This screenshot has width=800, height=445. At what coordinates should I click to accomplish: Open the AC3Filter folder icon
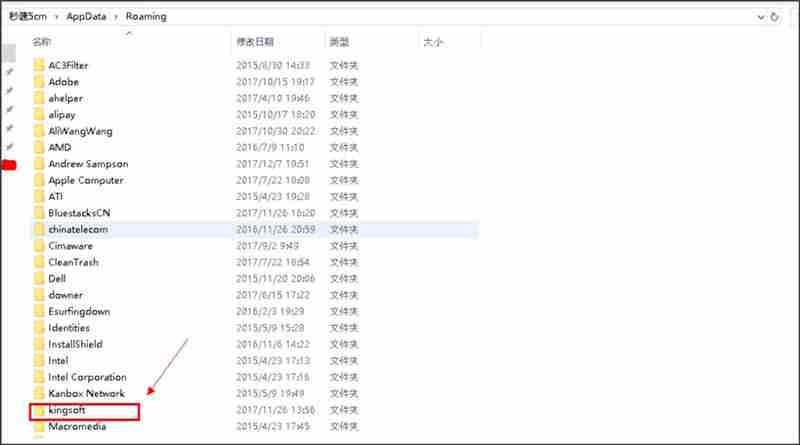pos(39,65)
